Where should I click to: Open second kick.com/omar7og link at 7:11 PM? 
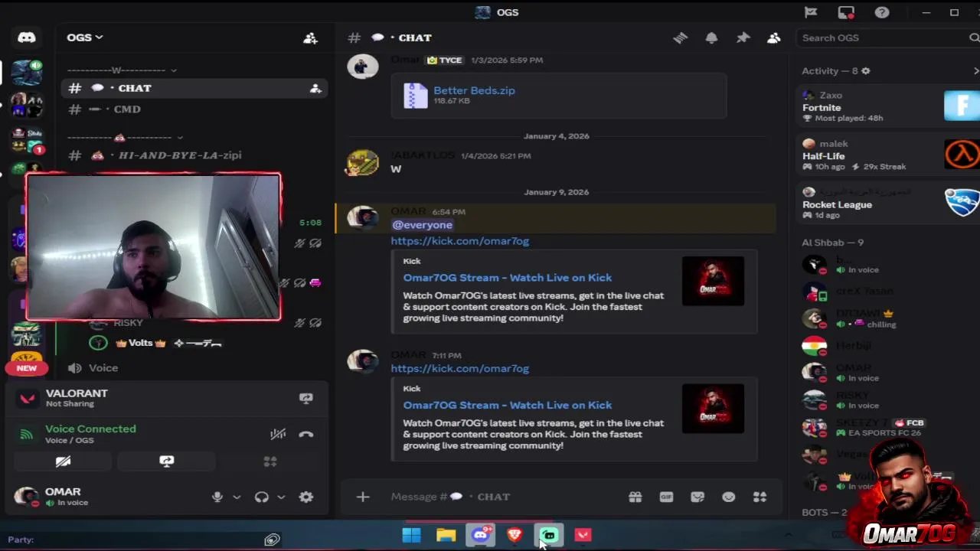(x=459, y=369)
